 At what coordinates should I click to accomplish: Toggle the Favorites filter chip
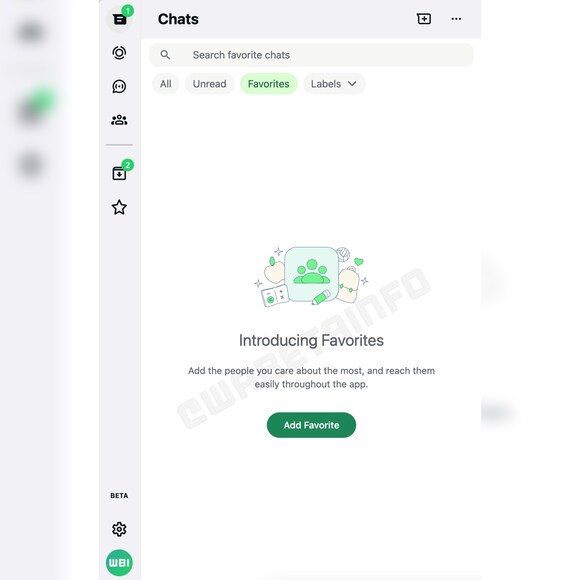coord(269,84)
